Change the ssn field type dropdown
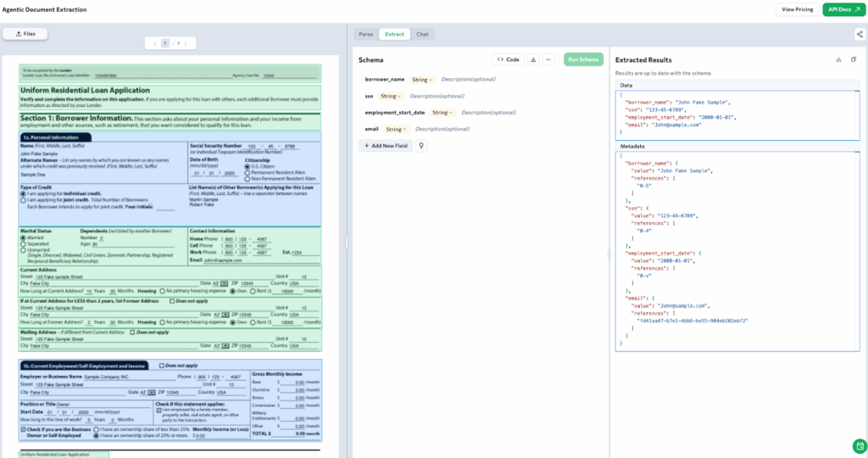The image size is (868, 458). point(391,96)
